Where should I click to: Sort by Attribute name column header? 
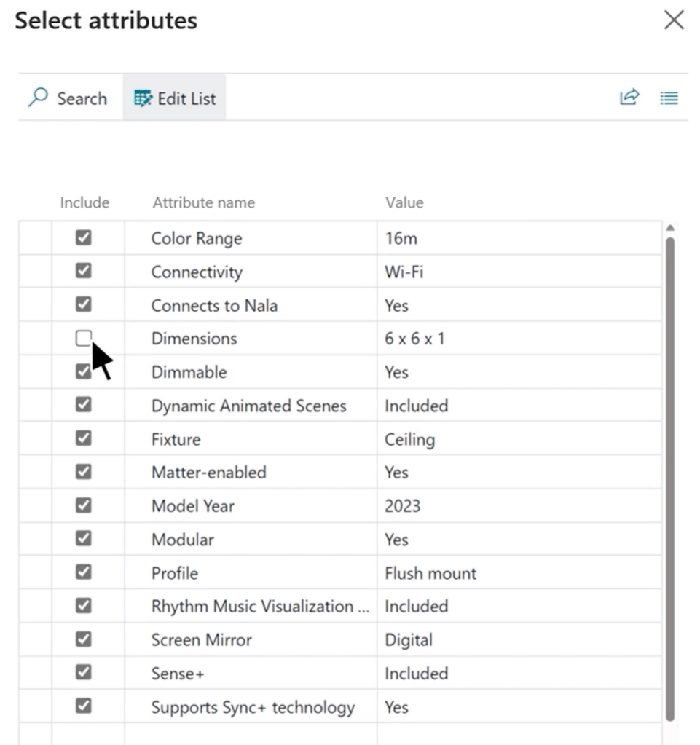203,202
